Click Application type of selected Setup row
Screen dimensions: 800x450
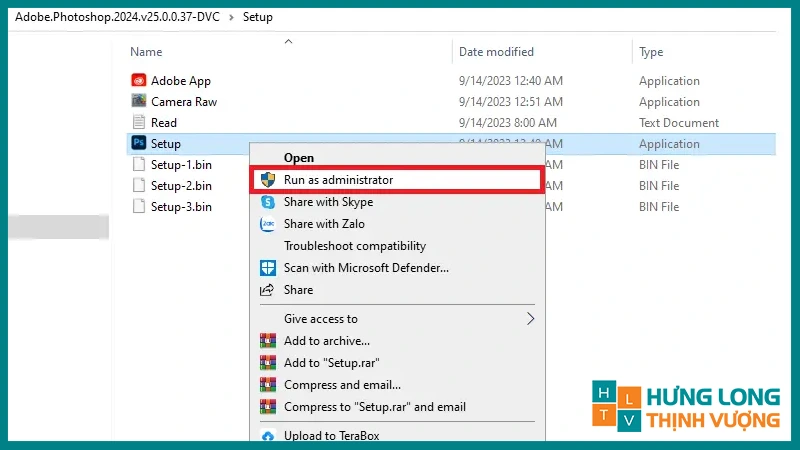click(669, 144)
